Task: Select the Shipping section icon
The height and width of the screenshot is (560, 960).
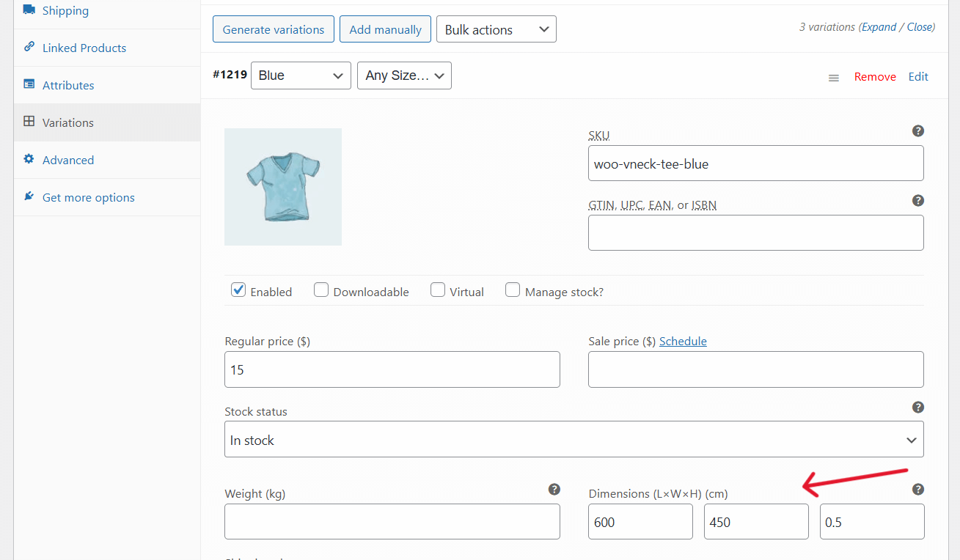Action: [x=29, y=10]
